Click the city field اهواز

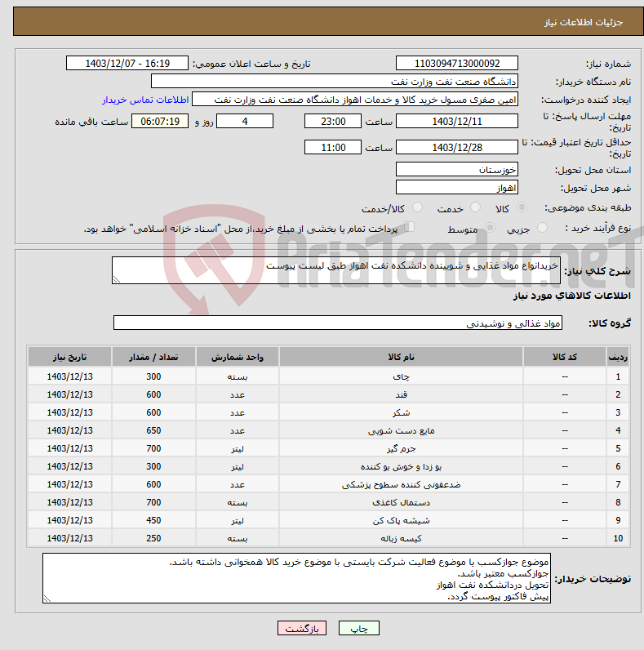pyautogui.click(x=457, y=187)
